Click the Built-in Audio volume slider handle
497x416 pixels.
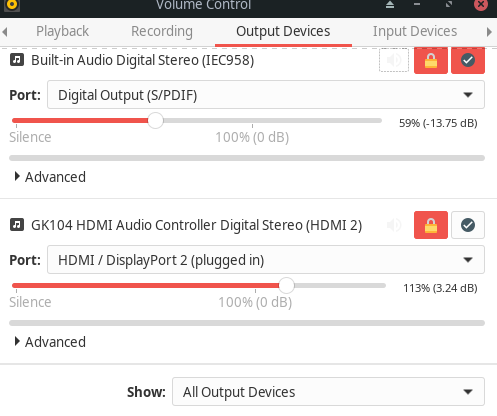pos(155,120)
